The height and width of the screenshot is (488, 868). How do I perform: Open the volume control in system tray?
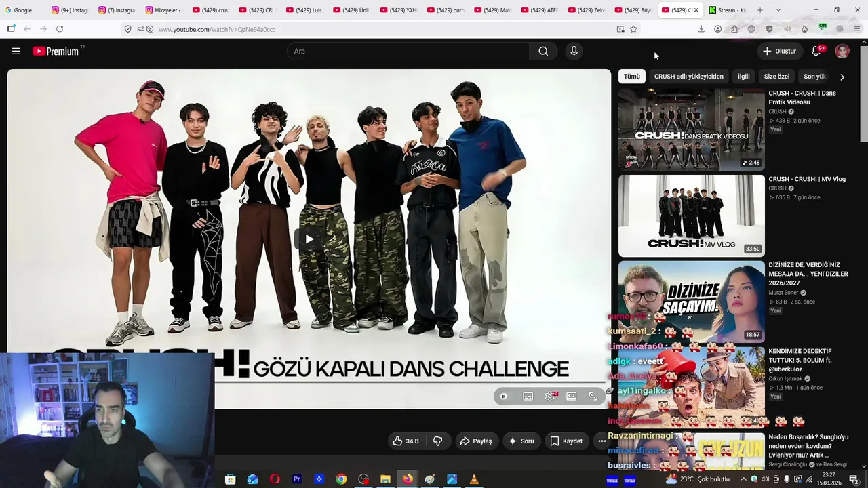tap(765, 479)
